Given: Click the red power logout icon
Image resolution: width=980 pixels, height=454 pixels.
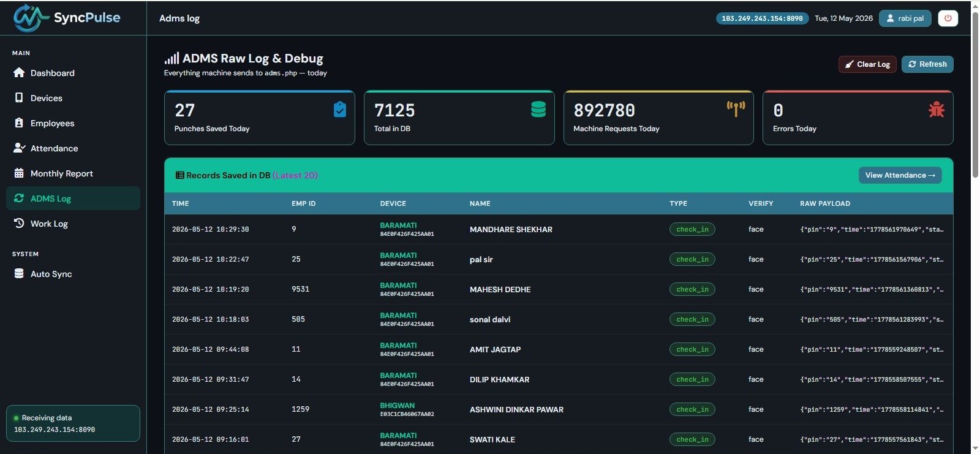Looking at the screenshot, I should (948, 18).
